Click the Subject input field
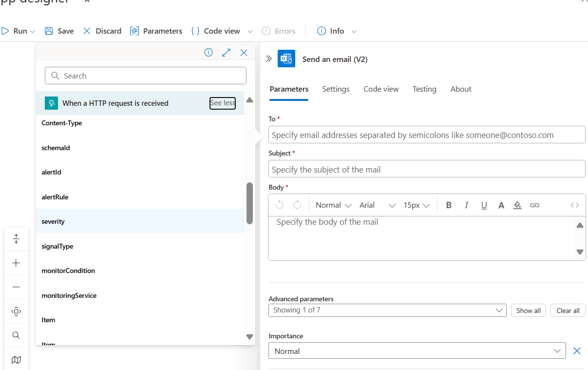Screen dimensions: 588x370 (427, 169)
